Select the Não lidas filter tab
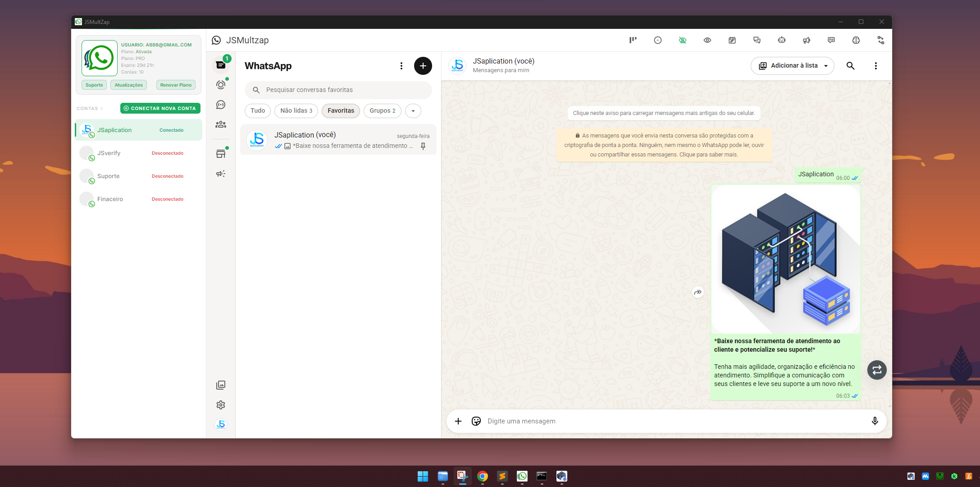 coord(296,111)
